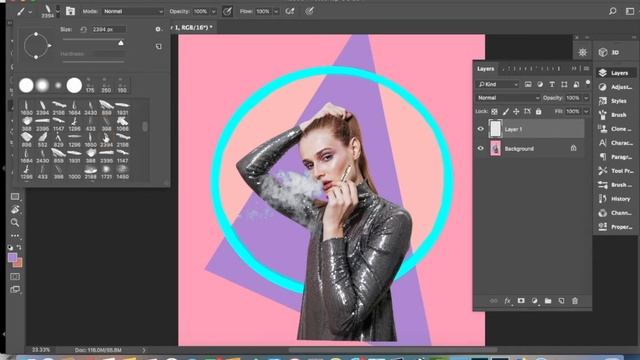Click the foreground purple color swatch

click(x=12, y=257)
